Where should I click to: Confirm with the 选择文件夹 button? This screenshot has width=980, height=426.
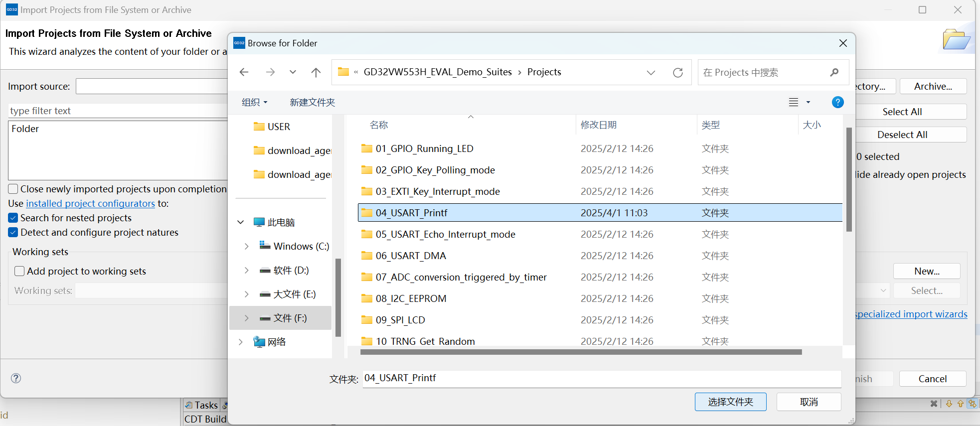click(730, 402)
